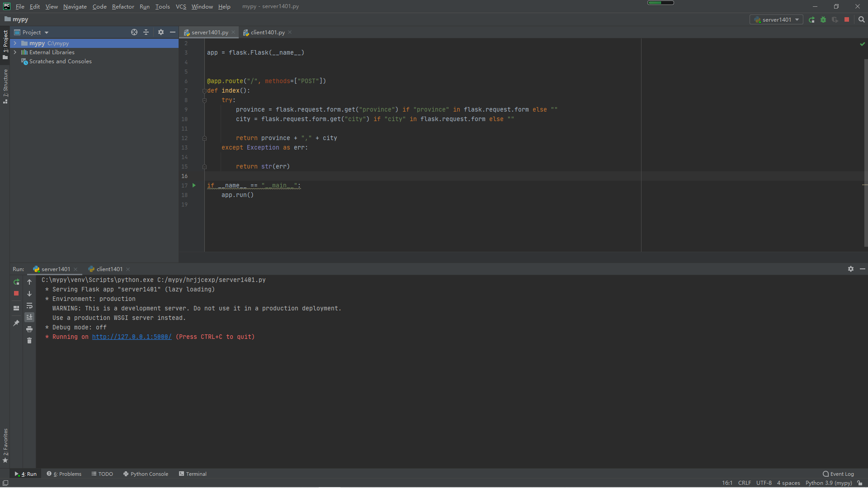Select the server1401.py editor tab
Viewport: 868px width, 488px height.
(x=209, y=33)
